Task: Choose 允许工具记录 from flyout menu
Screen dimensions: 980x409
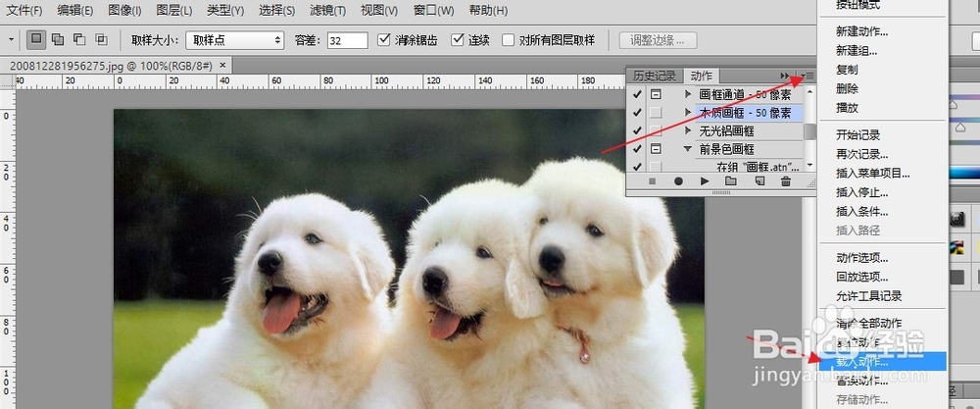Action: 868,296
